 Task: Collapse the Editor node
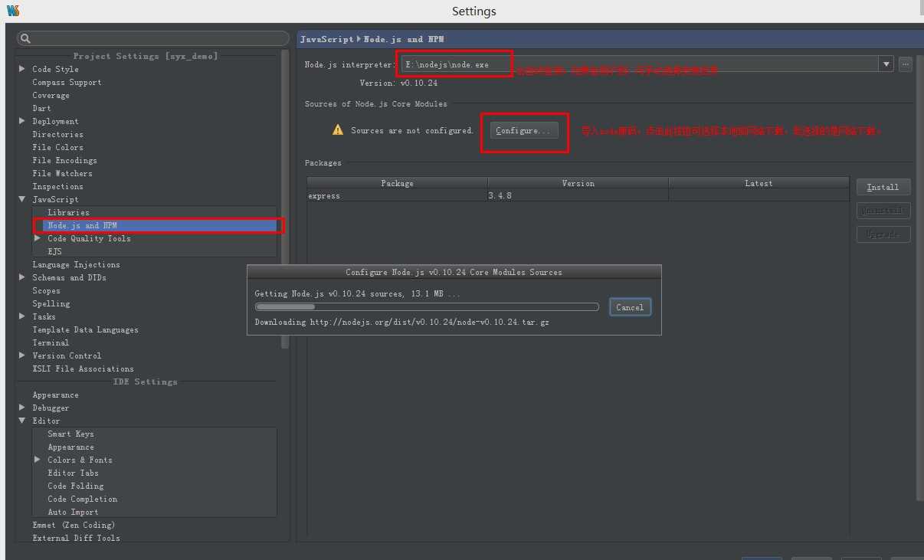[x=22, y=421]
